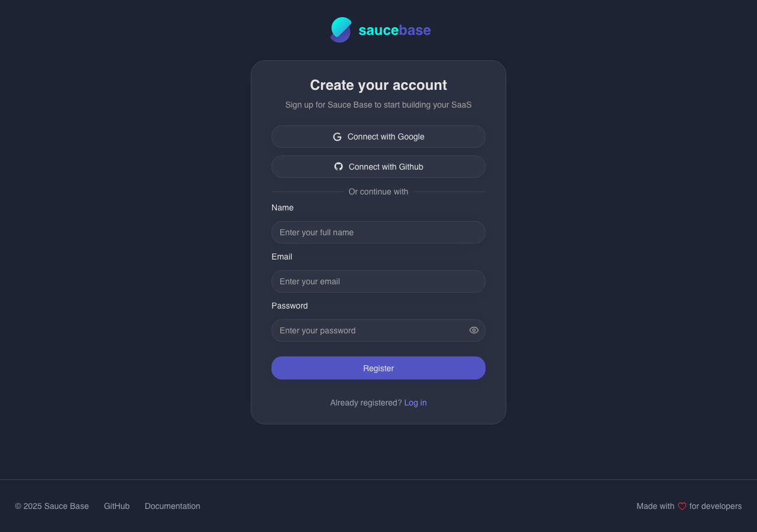Click Connect with Google

[x=378, y=137]
